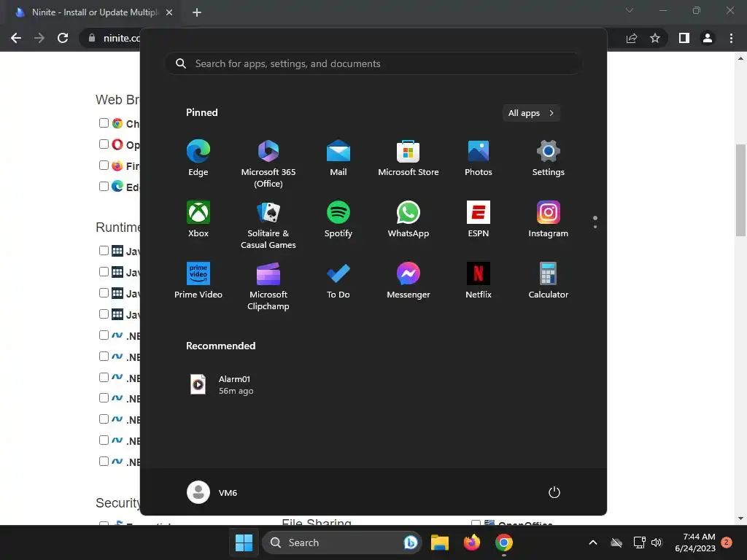Launch Microsoft 365 (Office)
Screen dimensions: 747x560
(x=268, y=164)
